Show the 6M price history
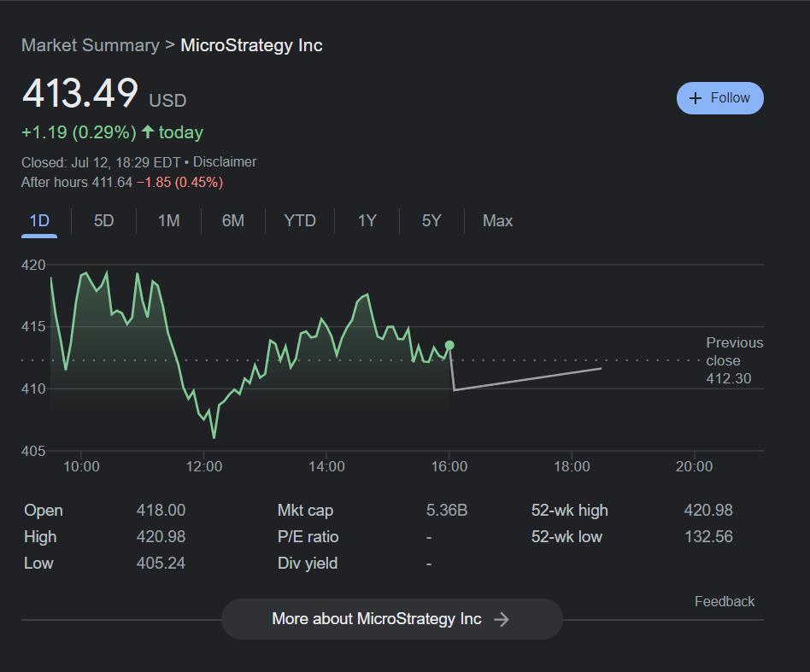810x672 pixels. tap(232, 221)
